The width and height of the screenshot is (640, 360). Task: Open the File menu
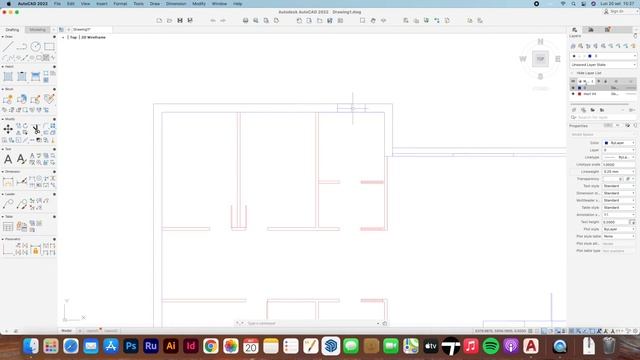[57, 4]
